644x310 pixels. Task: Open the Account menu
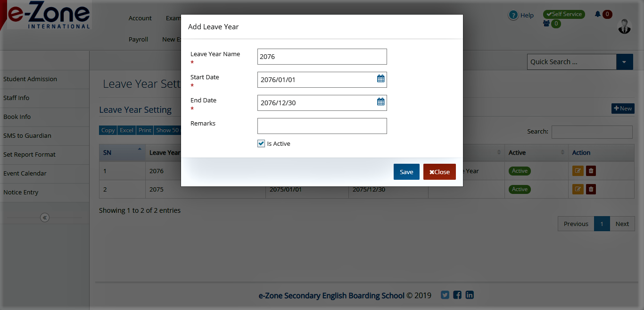140,18
